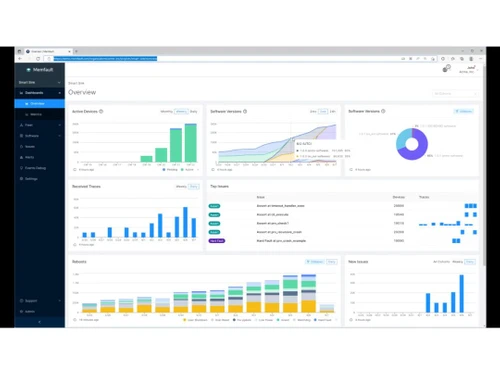Switch Active Devices chart to Weekly
The image size is (500, 375).
181,111
